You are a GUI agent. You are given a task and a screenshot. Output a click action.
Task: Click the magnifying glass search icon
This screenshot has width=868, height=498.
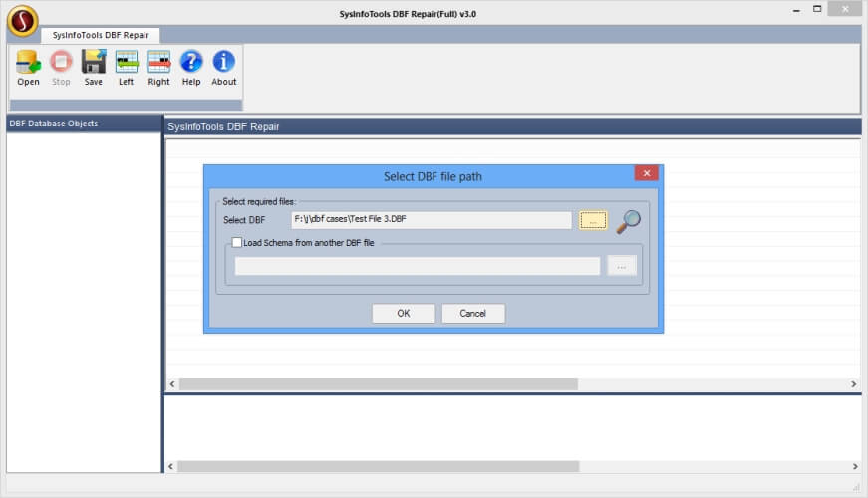click(x=628, y=221)
